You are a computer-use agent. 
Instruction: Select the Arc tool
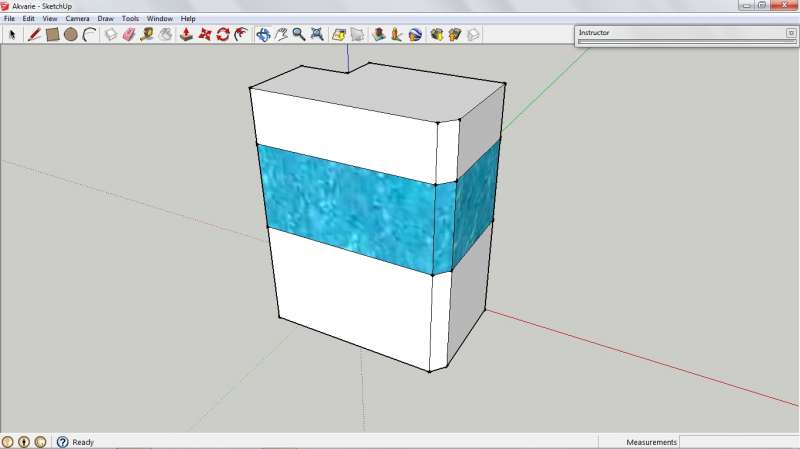click(90, 34)
